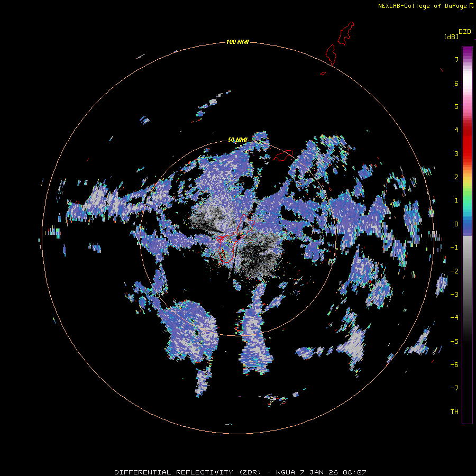Click the 2 value on the color scale
This screenshot has height=476, width=476.
point(456,177)
